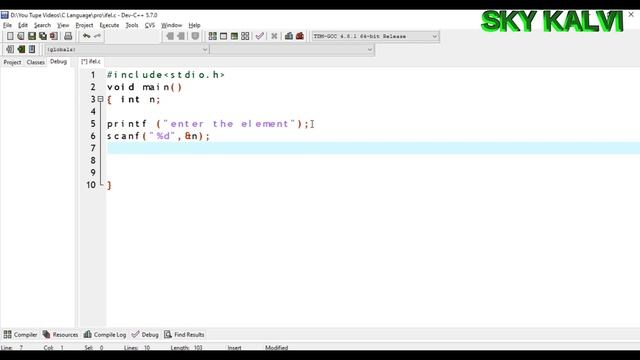Image resolution: width=640 pixels, height=360 pixels.
Task: Click the New file icon in toolbar
Action: pos(10,36)
